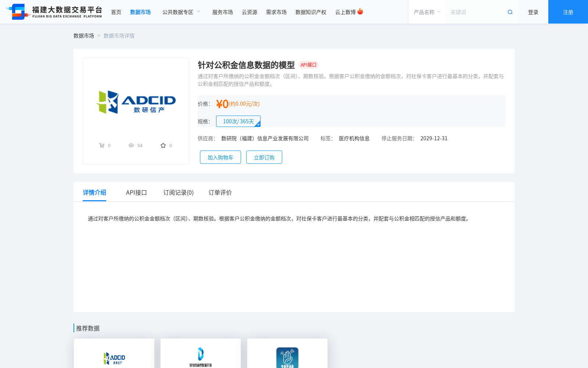Click the 数据市场 breadcrumb link
The width and height of the screenshot is (588, 368).
coord(84,36)
